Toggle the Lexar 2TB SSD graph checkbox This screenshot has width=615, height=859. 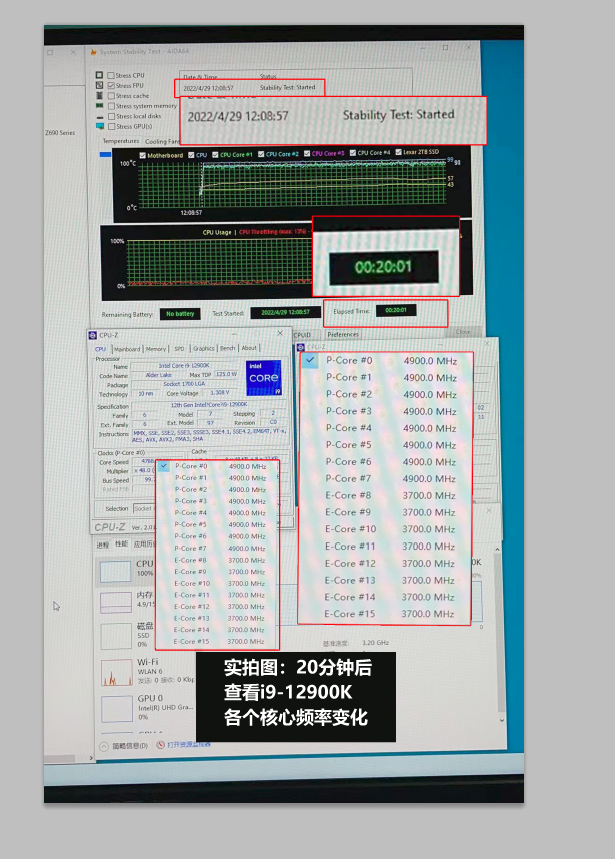[398, 152]
